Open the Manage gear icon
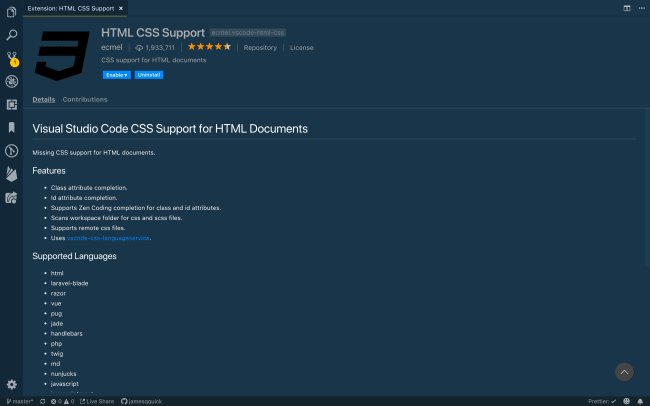 12,384
